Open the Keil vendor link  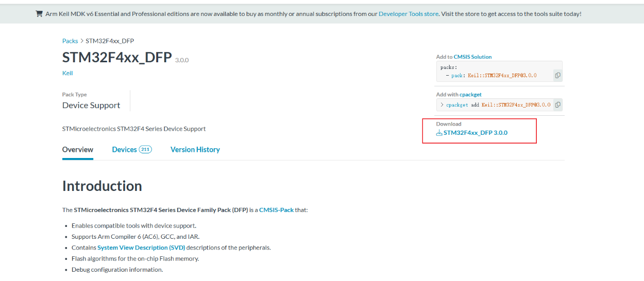67,73
